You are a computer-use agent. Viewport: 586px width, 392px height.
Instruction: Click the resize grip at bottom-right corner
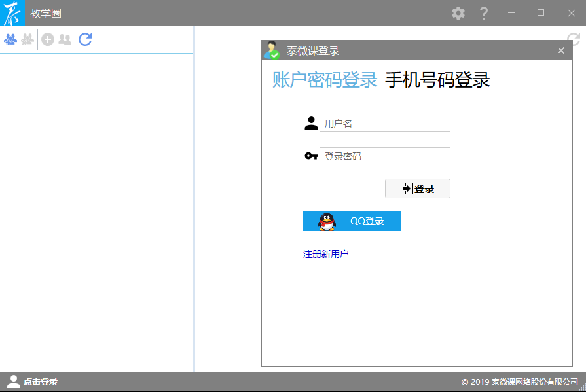pyautogui.click(x=582, y=388)
